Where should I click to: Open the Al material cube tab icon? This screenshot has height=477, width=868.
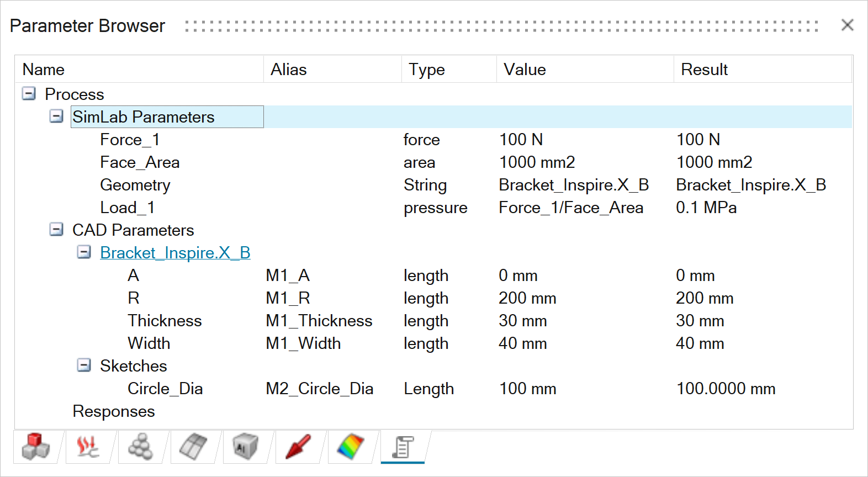(x=245, y=447)
